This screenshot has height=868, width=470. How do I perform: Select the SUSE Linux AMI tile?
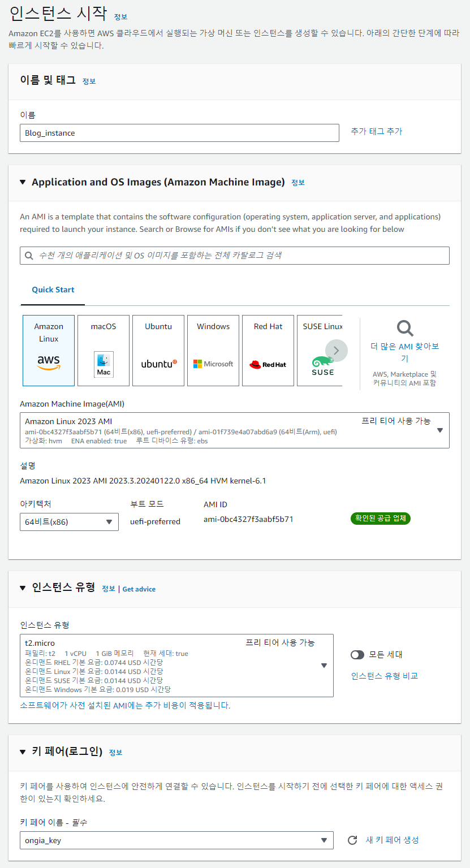click(x=320, y=351)
